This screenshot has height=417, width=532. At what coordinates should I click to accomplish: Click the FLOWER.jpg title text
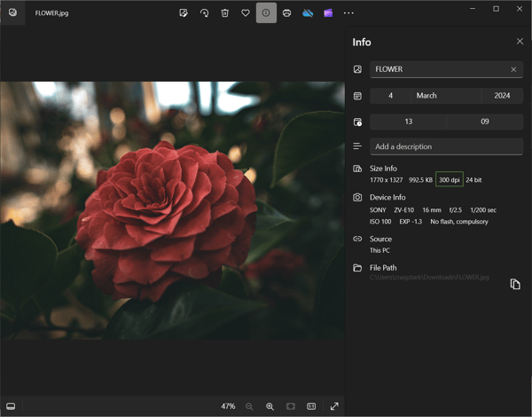tap(51, 13)
